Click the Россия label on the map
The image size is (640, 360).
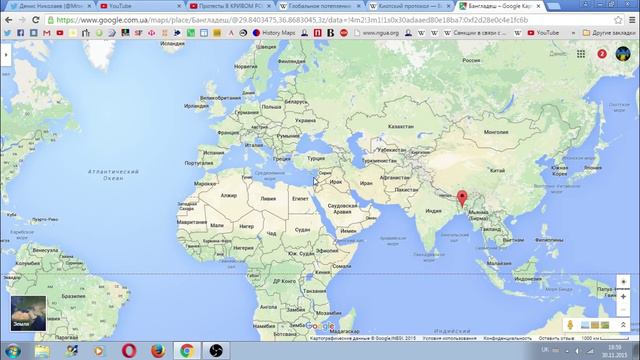click(471, 60)
